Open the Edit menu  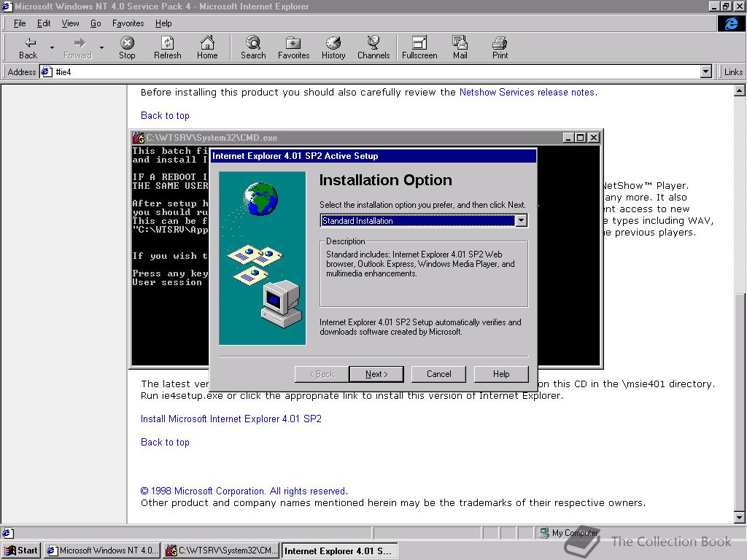click(44, 23)
